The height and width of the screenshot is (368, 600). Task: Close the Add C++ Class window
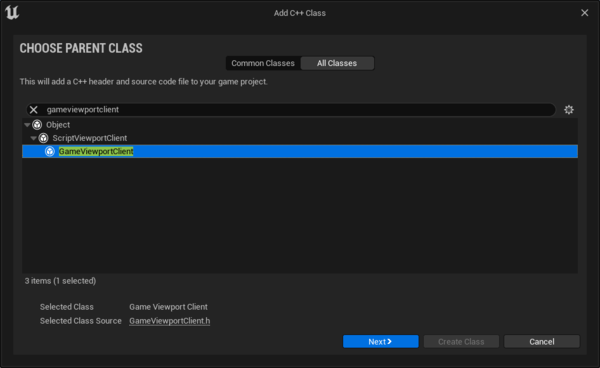click(585, 13)
